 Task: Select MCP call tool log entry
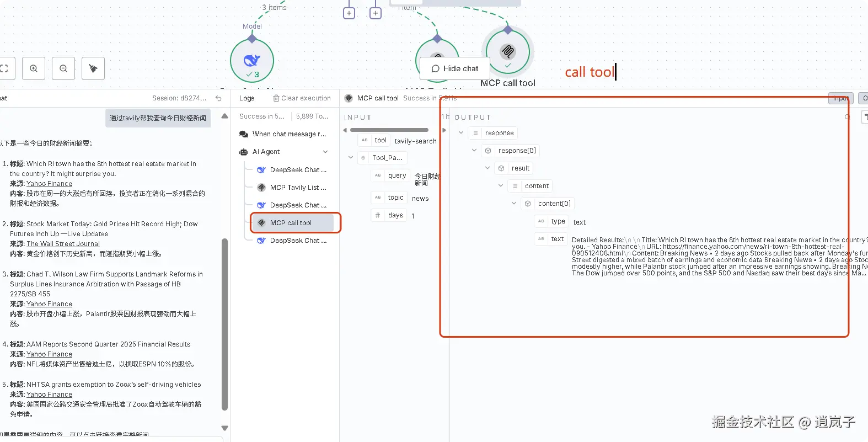pos(292,223)
